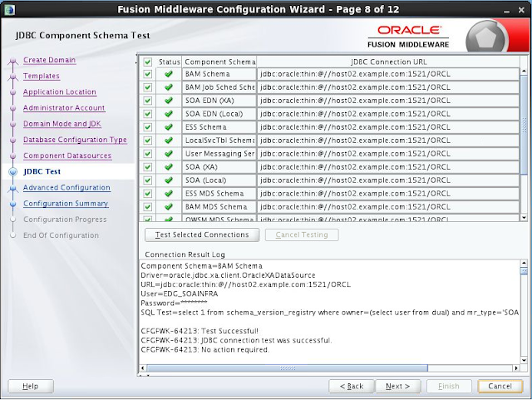Go to the Create Domain step
This screenshot has height=400, width=532.
click(50, 60)
